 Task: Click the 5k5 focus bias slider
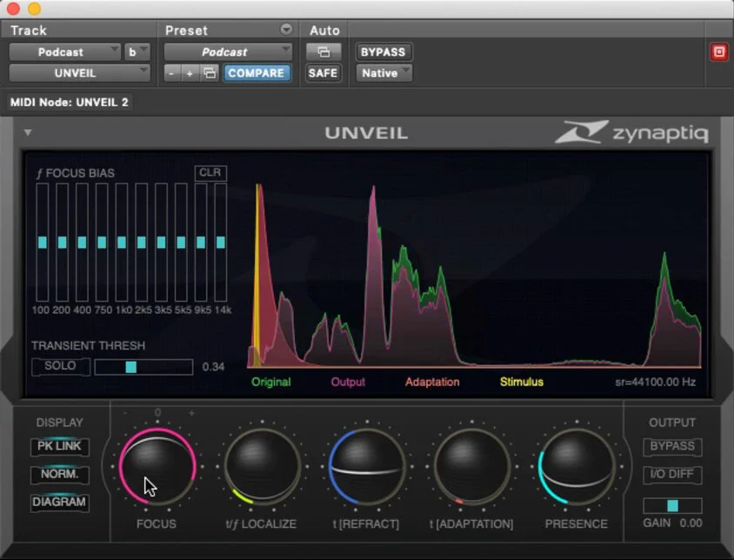point(181,242)
